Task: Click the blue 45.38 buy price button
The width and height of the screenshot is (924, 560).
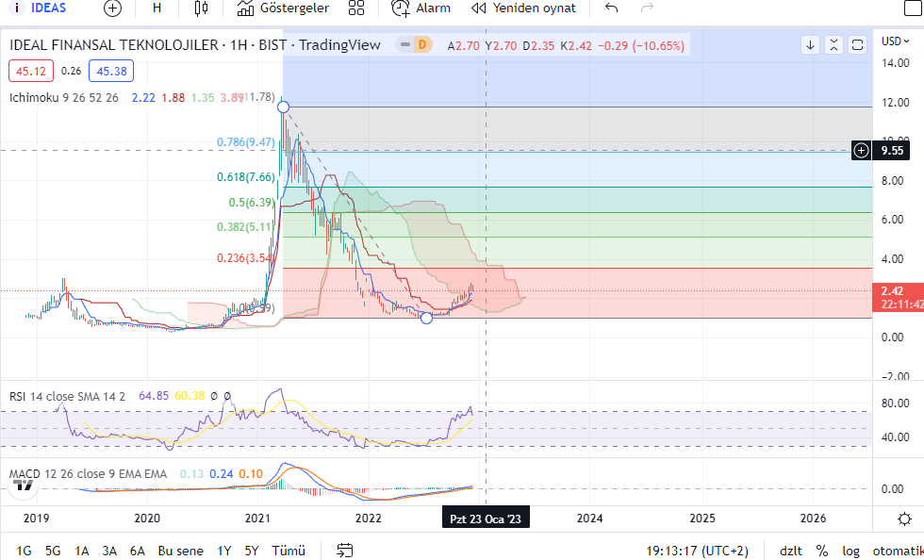Action: (111, 72)
